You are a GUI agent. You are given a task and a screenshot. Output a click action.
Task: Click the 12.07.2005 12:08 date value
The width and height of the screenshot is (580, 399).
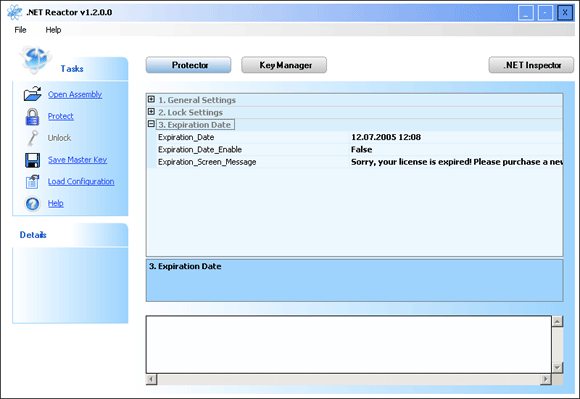[386, 137]
